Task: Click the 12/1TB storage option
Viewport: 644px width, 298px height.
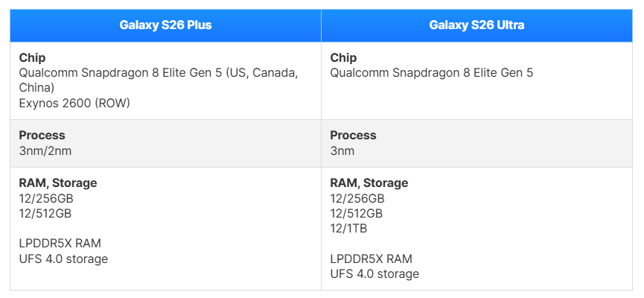Action: click(x=348, y=229)
